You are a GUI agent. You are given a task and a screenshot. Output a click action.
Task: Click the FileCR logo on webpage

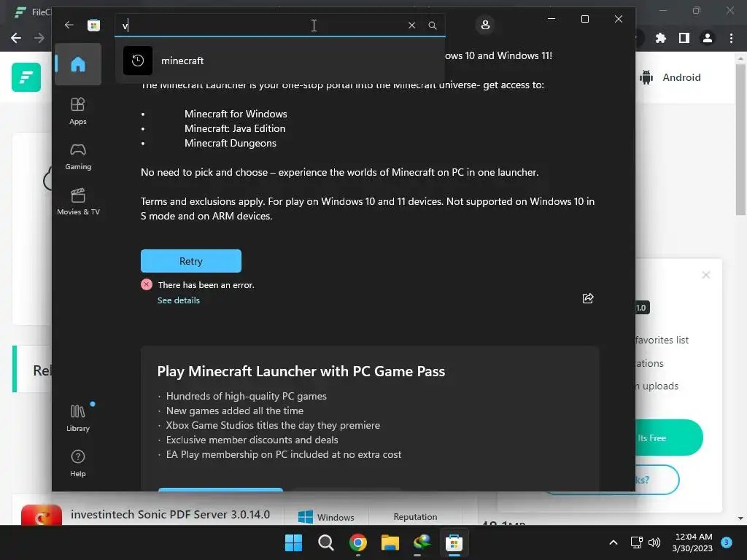click(x=26, y=77)
